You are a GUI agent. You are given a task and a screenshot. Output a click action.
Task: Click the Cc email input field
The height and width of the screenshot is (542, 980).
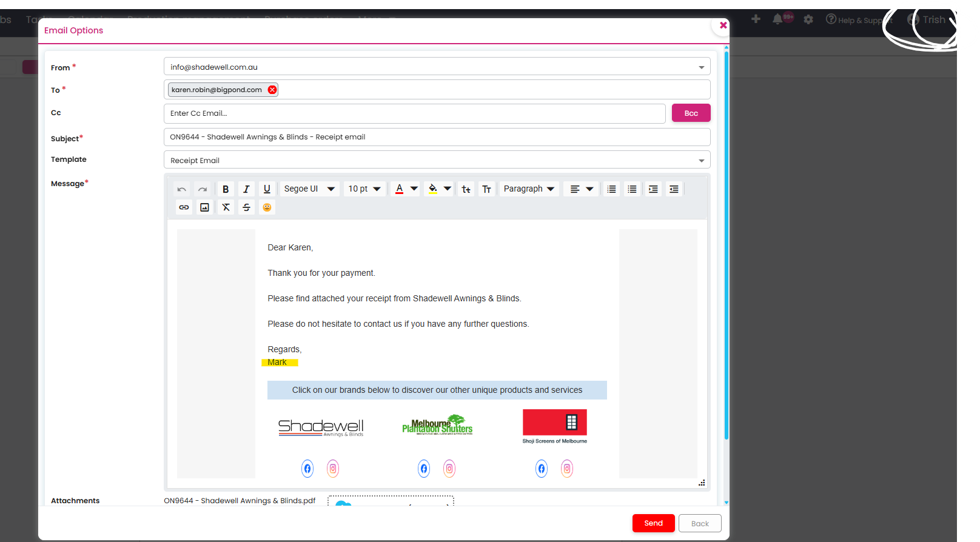tap(414, 113)
